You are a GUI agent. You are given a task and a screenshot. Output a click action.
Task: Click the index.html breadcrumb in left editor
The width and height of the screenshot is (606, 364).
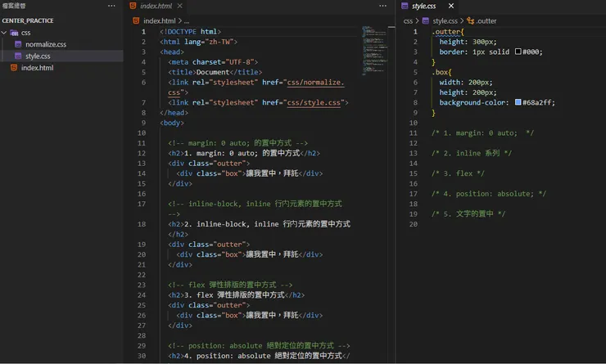tap(159, 20)
